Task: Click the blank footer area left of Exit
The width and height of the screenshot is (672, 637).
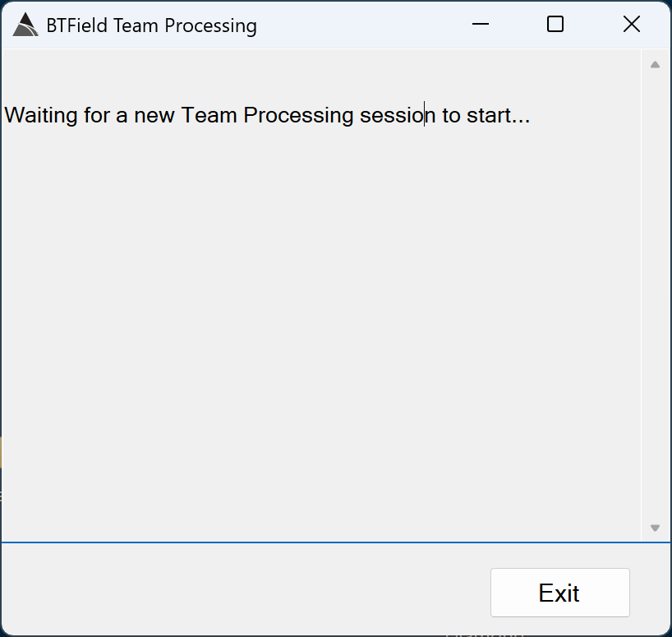Action: coord(246,590)
